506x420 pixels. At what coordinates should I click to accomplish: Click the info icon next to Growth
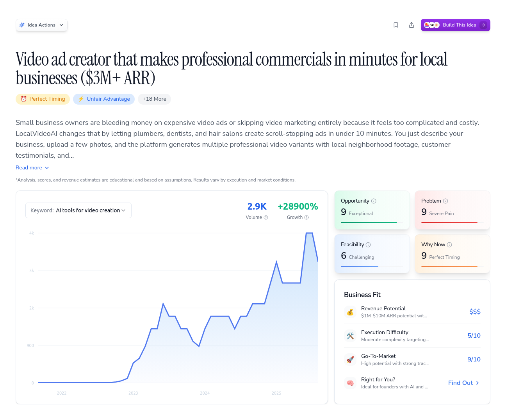(x=307, y=217)
